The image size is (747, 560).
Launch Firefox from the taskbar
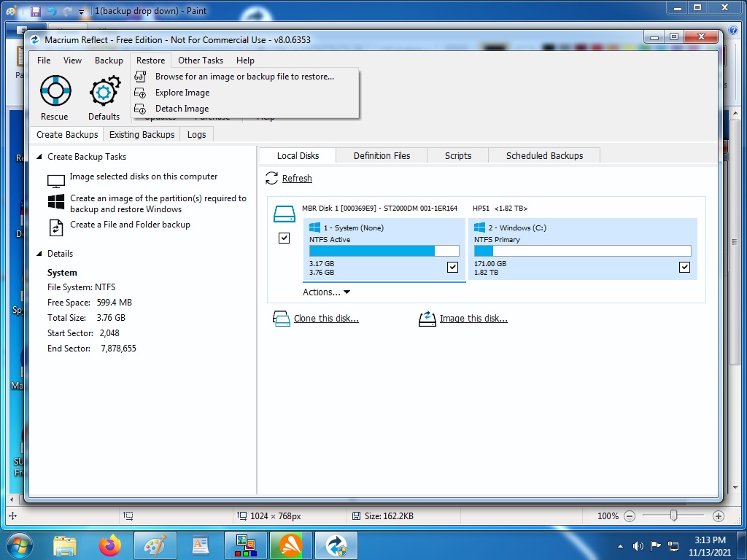[110, 545]
